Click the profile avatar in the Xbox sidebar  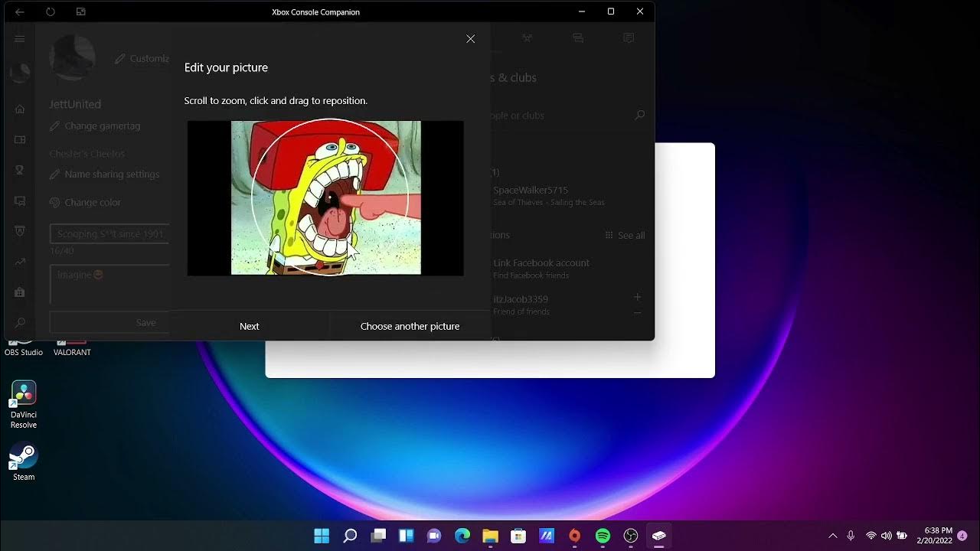[x=20, y=73]
